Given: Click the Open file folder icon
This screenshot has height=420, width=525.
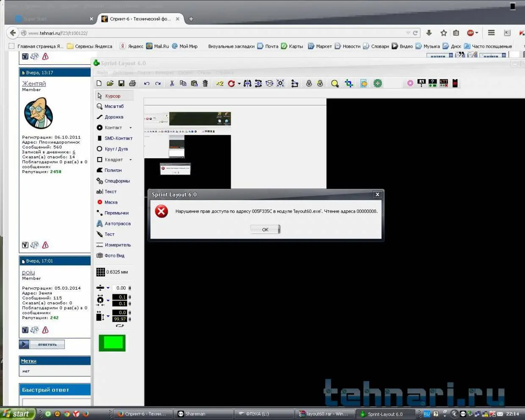Looking at the screenshot, I should click(110, 83).
